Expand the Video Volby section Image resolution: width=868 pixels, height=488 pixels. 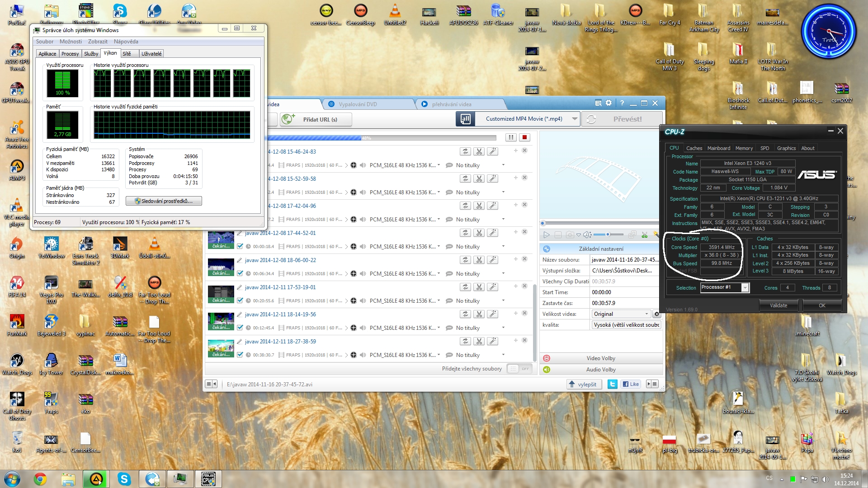[601, 358]
